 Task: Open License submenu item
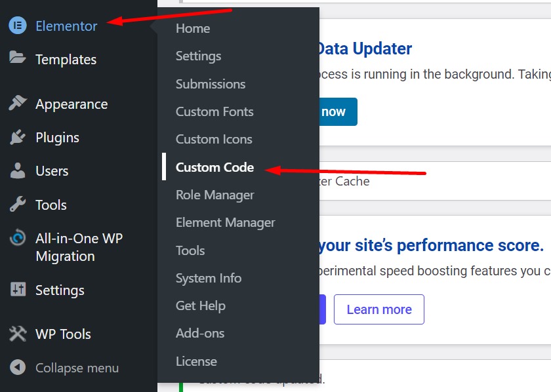[196, 361]
